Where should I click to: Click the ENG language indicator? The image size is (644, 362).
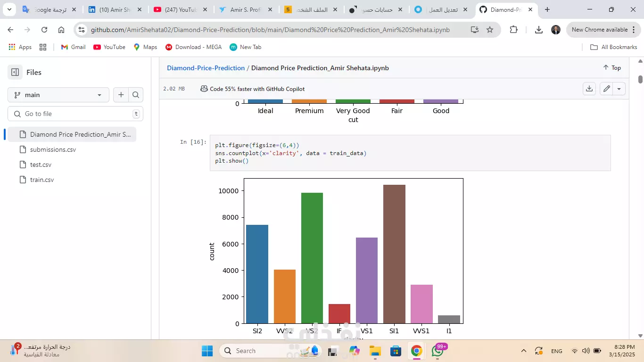point(557,351)
